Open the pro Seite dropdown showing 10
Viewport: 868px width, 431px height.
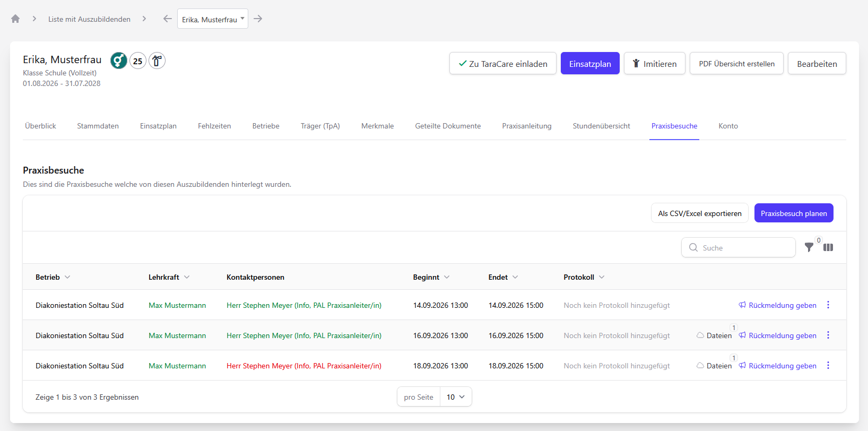pos(456,397)
